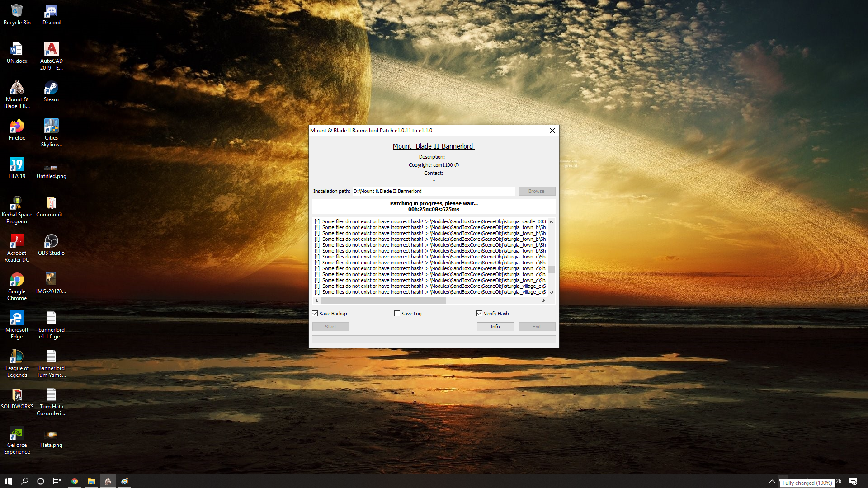Open Chrome from the taskbar

point(75,481)
